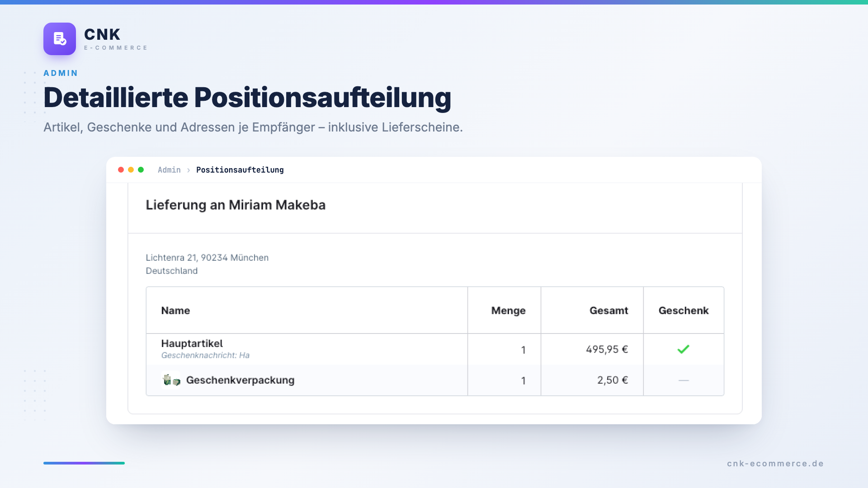Click the Lieferung an Miriam Makeba heading
Viewport: 868px width, 488px height.
236,205
